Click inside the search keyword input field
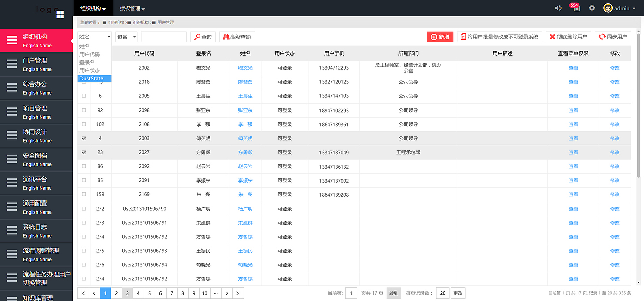Screen dimensions: 644x301 pos(164,37)
